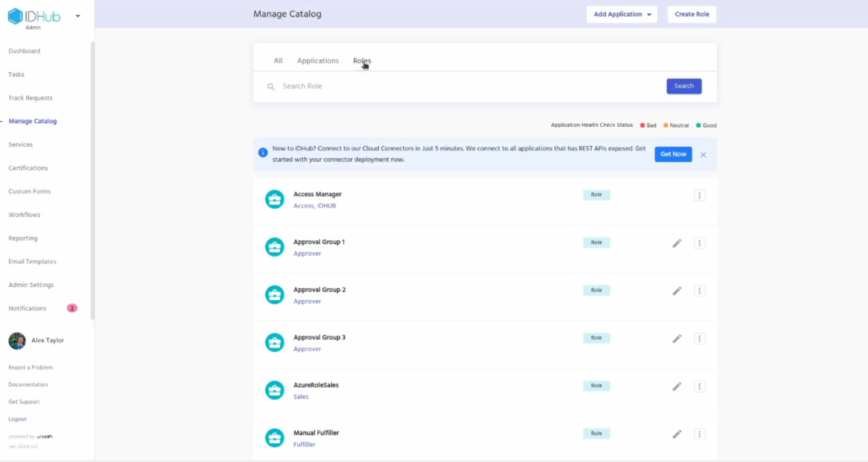The image size is (868, 462).
Task: Click the briefcase icon for Manual Fulfiller
Action: [x=274, y=437]
